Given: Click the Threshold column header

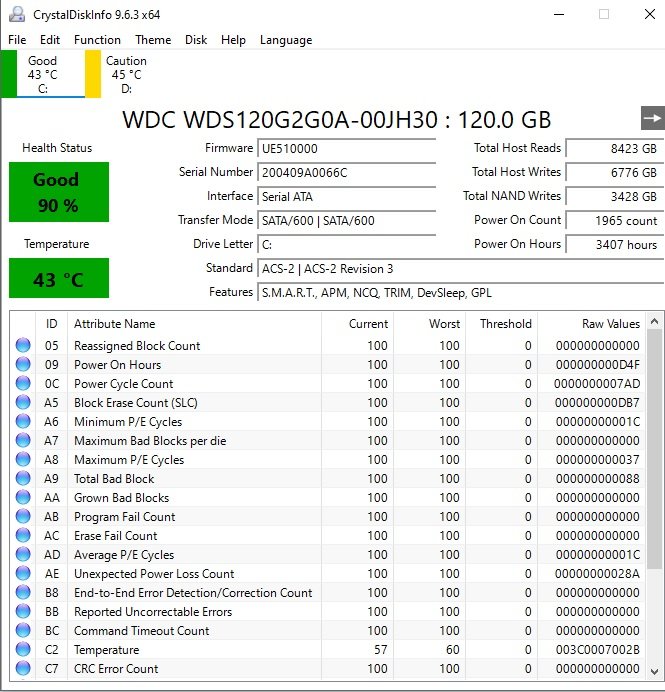Looking at the screenshot, I should (501, 323).
